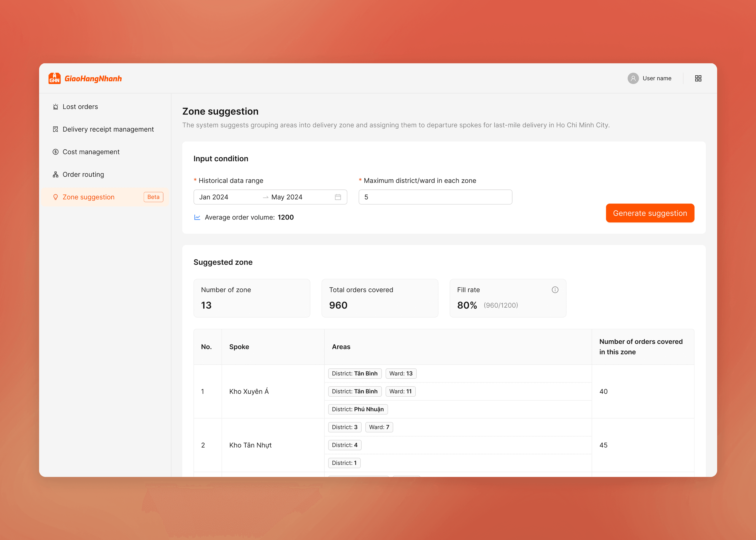The height and width of the screenshot is (540, 756).
Task: Focus the maximum district/ward input
Action: pos(435,197)
